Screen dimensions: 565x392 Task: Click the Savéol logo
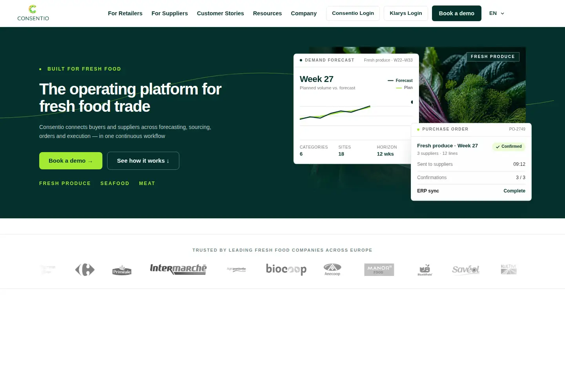466,270
